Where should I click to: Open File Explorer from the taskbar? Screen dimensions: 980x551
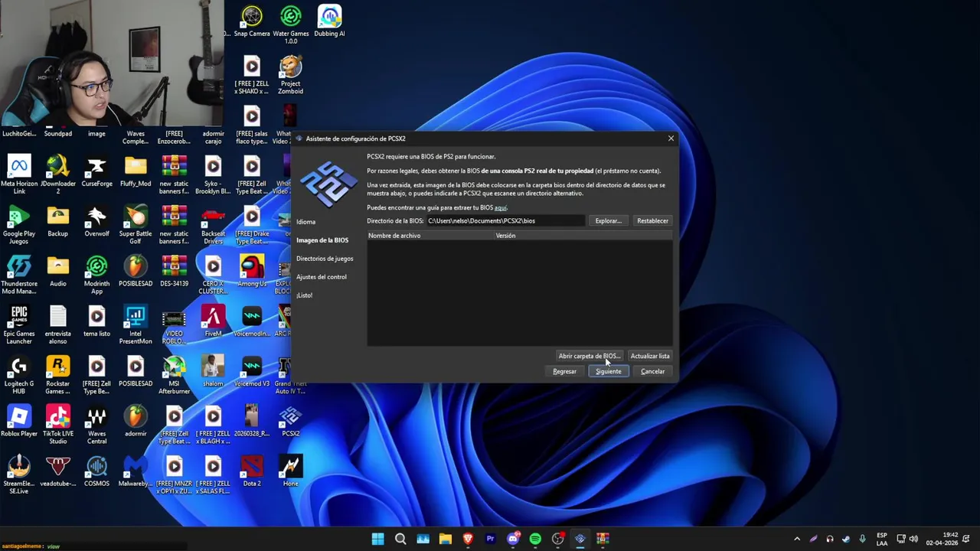pos(445,539)
